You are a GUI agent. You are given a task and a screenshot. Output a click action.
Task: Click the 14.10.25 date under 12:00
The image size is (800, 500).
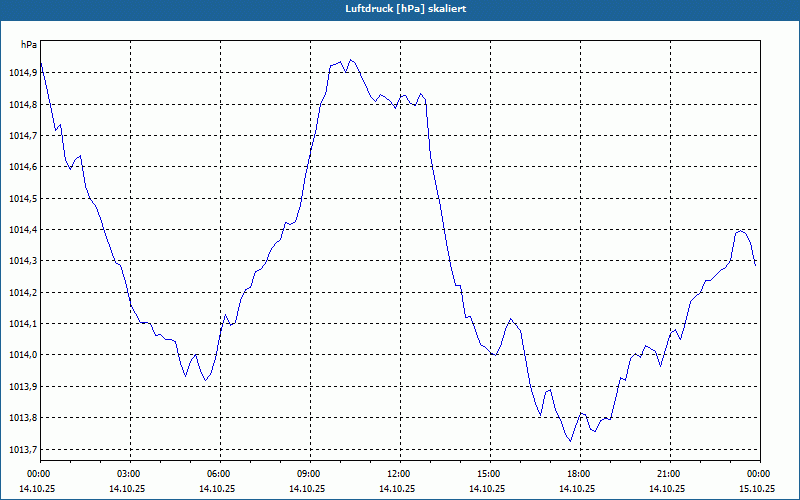pyautogui.click(x=397, y=488)
